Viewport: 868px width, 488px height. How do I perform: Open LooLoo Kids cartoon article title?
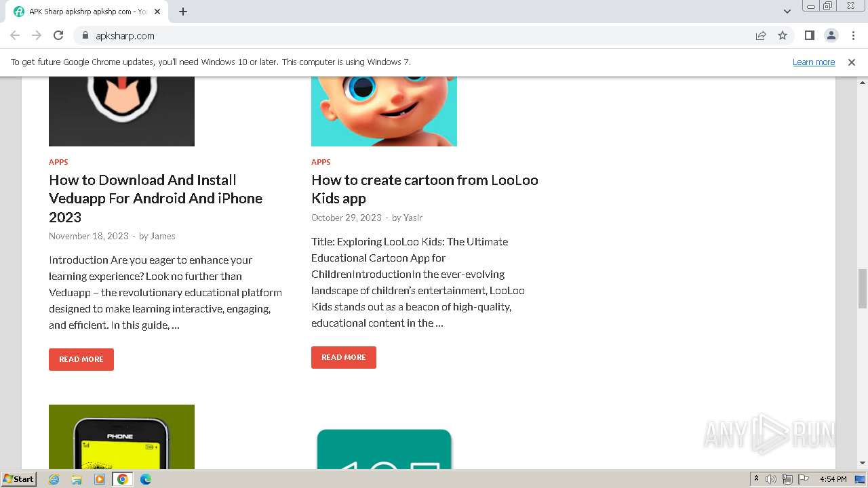[x=425, y=189]
